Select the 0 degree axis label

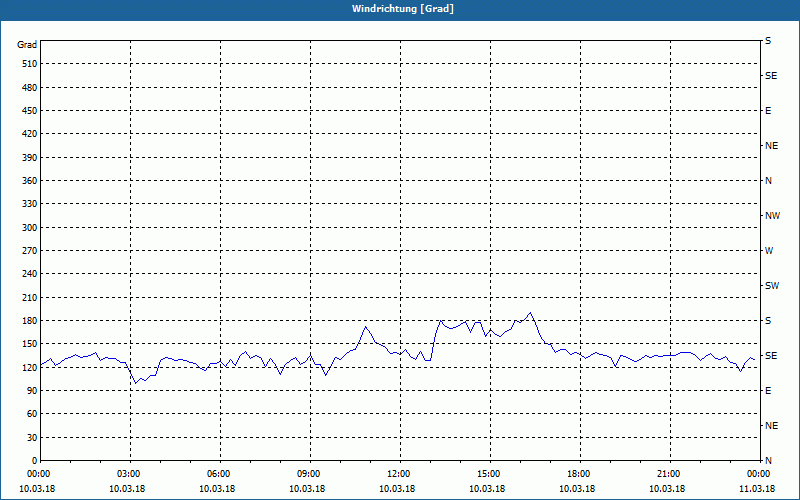[34, 461]
